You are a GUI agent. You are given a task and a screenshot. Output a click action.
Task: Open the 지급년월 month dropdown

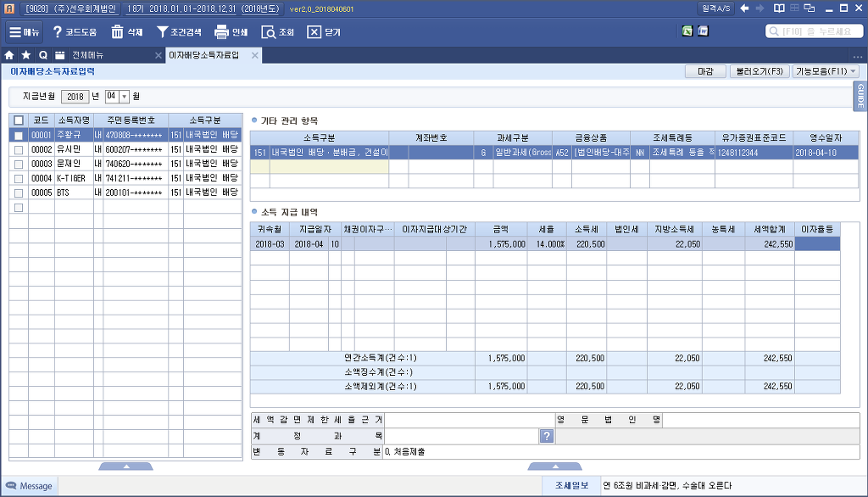point(124,97)
